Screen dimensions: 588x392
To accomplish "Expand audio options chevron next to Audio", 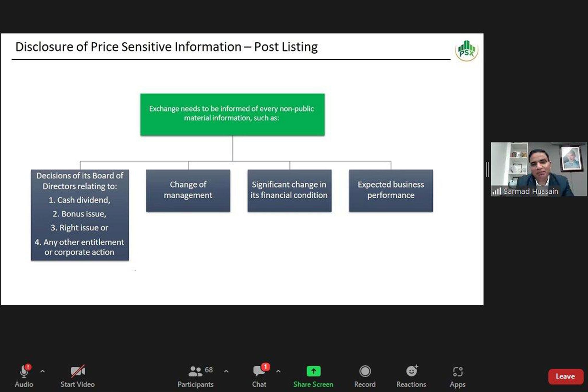I will click(x=43, y=371).
